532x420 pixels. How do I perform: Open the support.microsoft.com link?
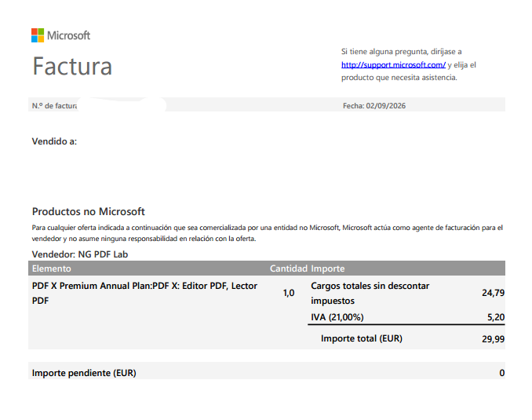click(393, 65)
